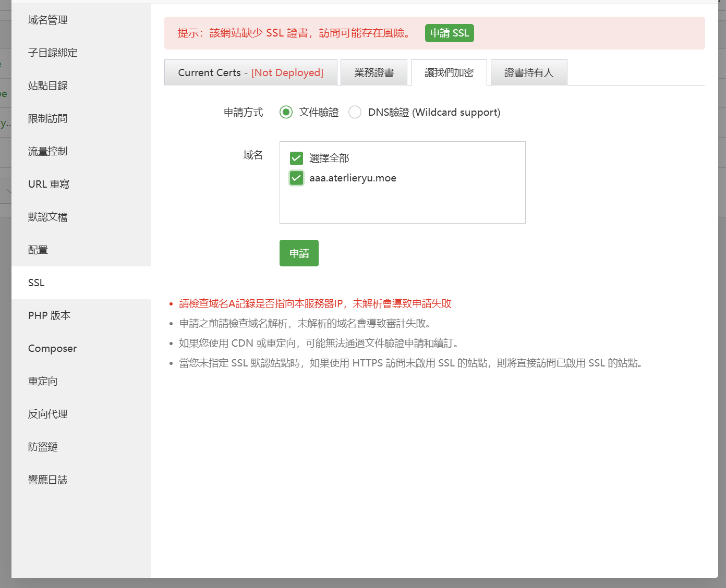Image resolution: width=726 pixels, height=588 pixels.
Task: Click 申請 SSL button in warning banner
Action: (449, 33)
